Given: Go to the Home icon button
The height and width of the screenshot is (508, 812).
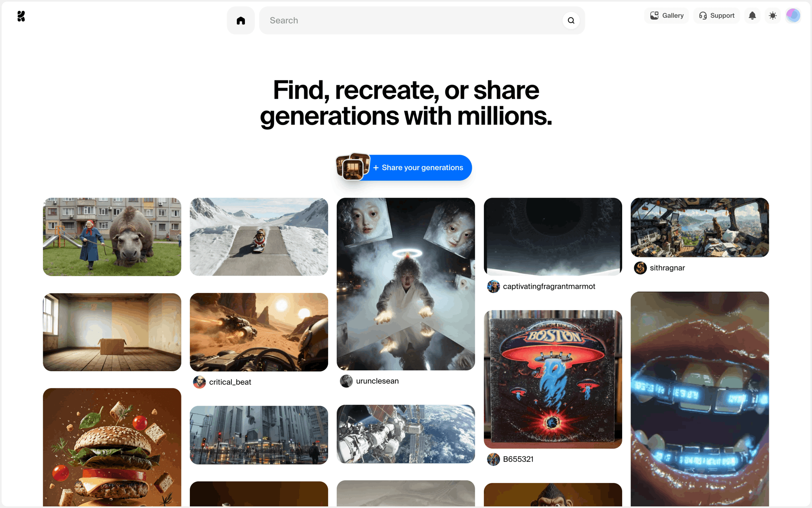Looking at the screenshot, I should tap(241, 20).
